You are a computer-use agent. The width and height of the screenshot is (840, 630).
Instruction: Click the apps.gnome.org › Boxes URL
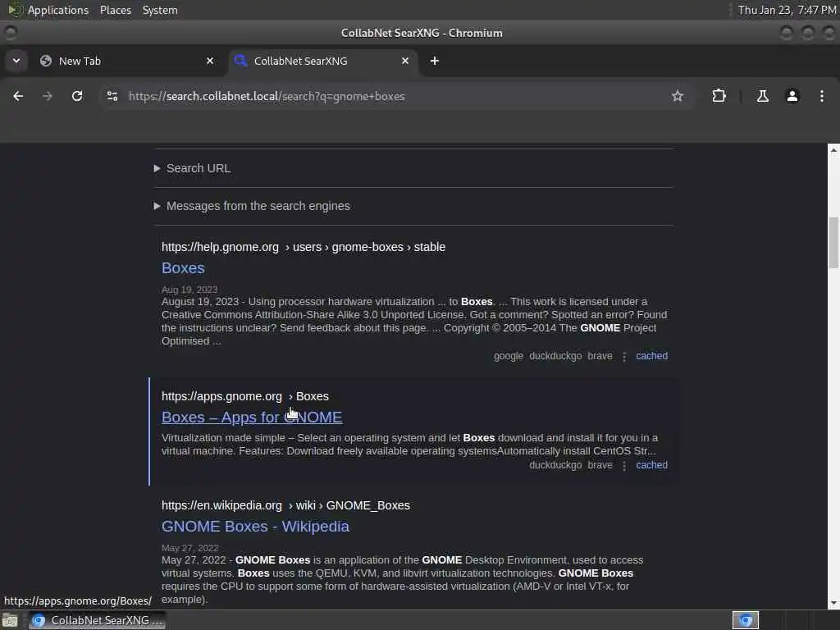click(x=244, y=396)
